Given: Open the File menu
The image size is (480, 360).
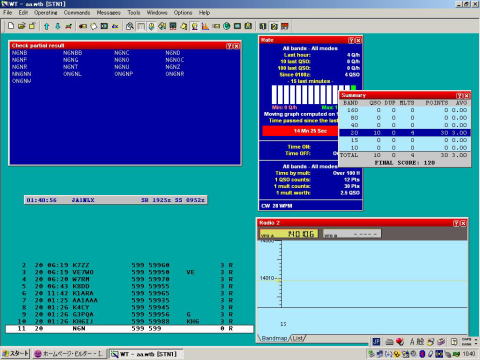Looking at the screenshot, I should coord(8,13).
